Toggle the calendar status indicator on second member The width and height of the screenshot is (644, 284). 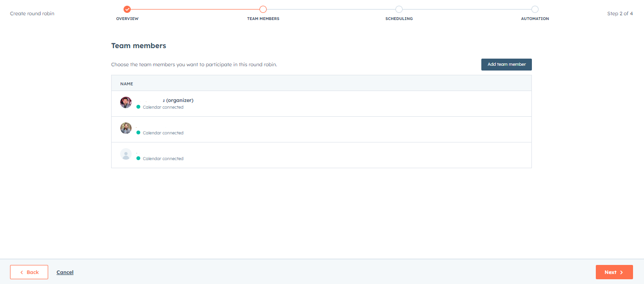coord(138,133)
